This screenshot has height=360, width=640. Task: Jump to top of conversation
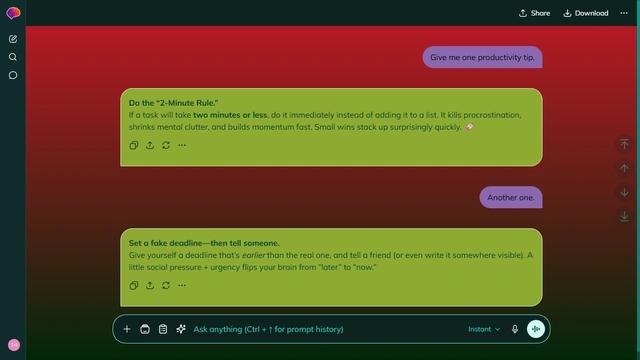pyautogui.click(x=624, y=144)
